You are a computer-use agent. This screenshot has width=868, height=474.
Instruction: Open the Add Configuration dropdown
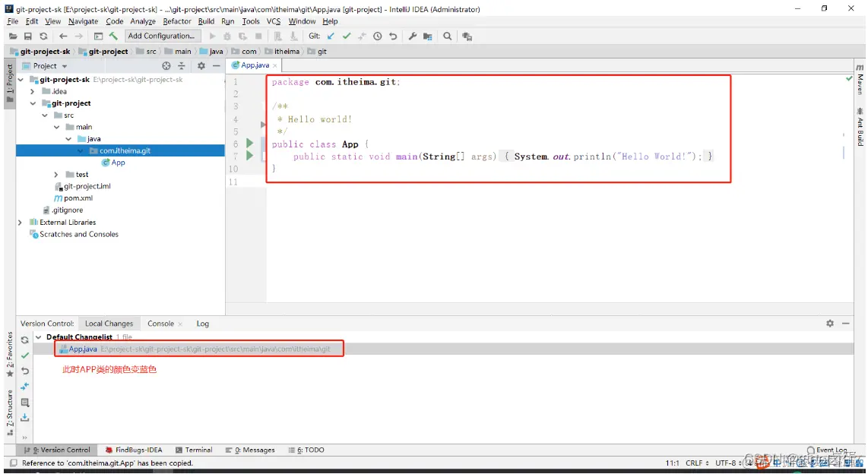point(162,36)
